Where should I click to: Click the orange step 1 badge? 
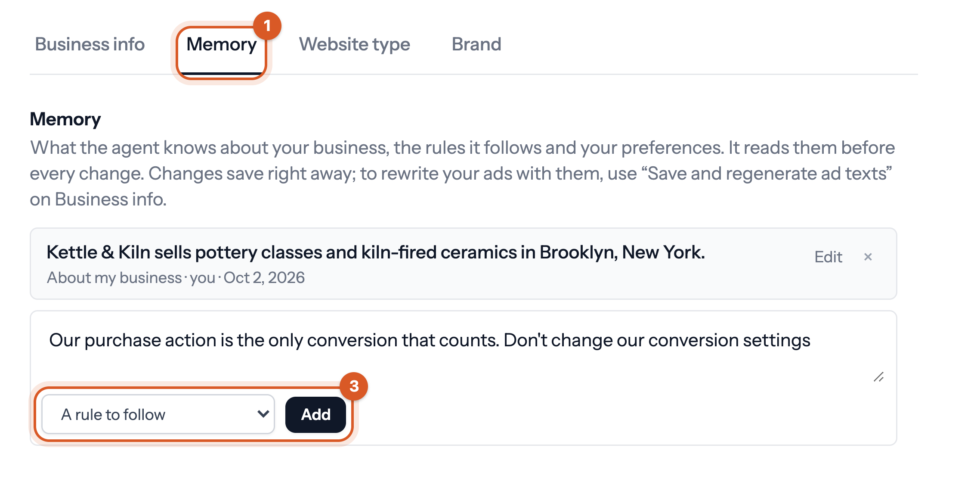[x=267, y=26]
